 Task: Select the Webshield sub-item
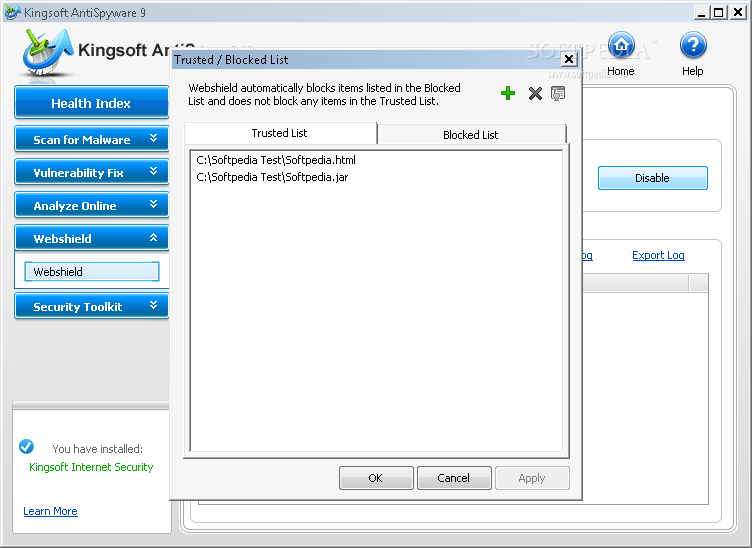tap(92, 272)
